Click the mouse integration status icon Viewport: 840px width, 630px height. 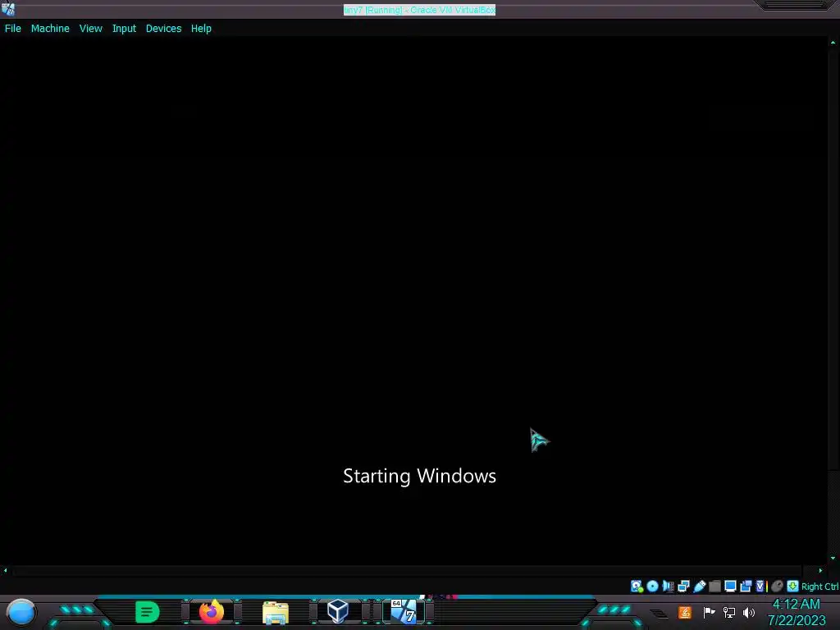778,586
